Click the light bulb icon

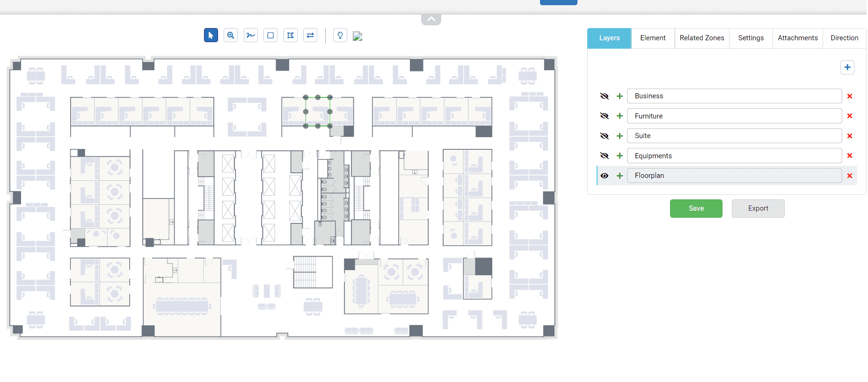click(340, 35)
